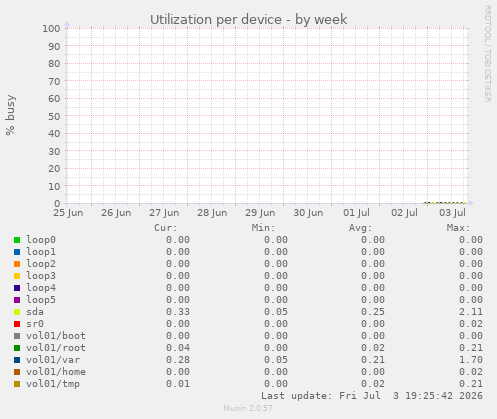497x419 pixels.
Task: Select the sda legend label
Action: [x=35, y=312]
